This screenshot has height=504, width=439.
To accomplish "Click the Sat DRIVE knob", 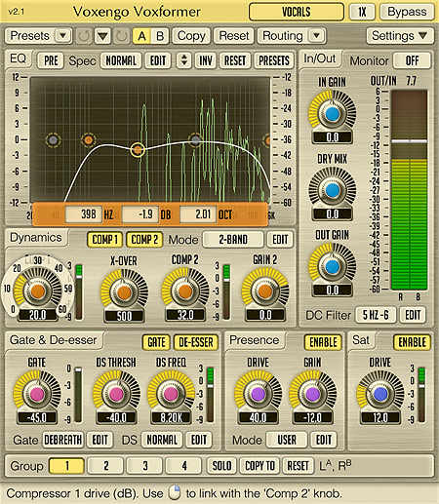I will point(379,395).
